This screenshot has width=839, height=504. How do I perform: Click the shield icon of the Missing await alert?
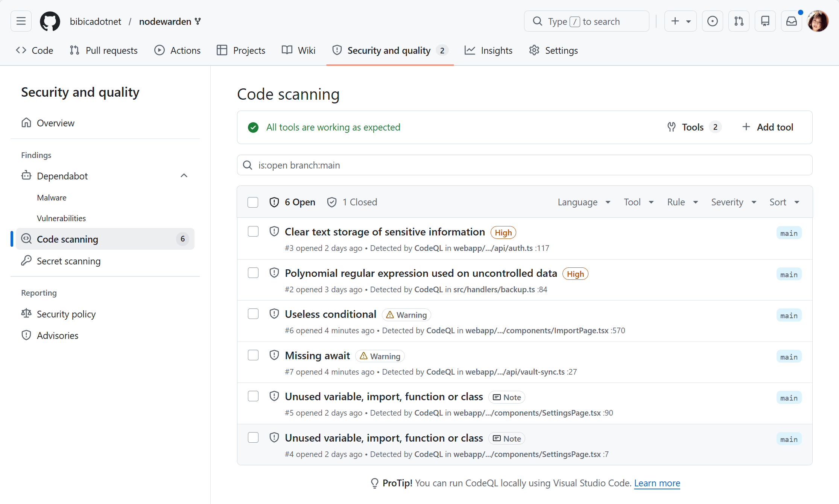pyautogui.click(x=274, y=355)
